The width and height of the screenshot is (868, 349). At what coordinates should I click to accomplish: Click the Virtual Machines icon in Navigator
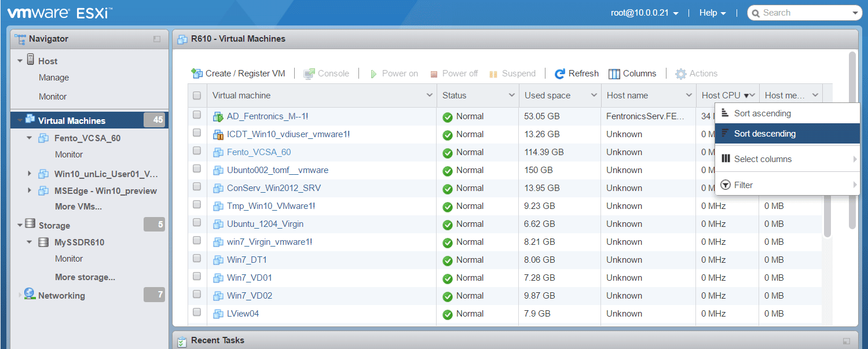[x=30, y=120]
